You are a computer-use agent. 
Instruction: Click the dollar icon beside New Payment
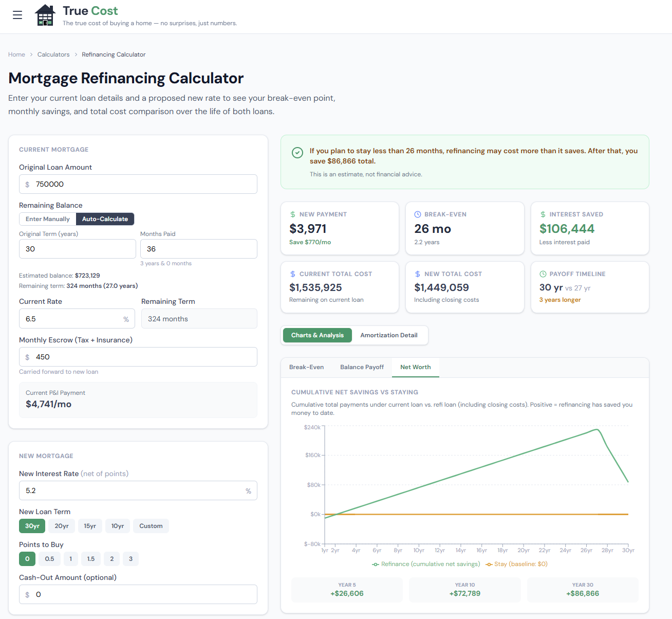(293, 214)
